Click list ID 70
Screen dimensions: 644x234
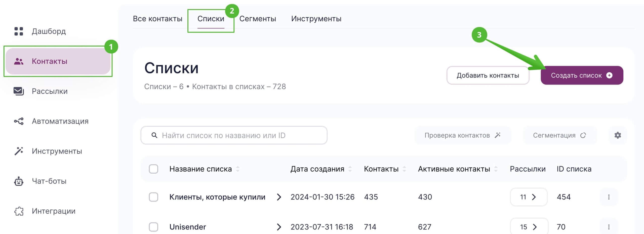[x=561, y=227]
